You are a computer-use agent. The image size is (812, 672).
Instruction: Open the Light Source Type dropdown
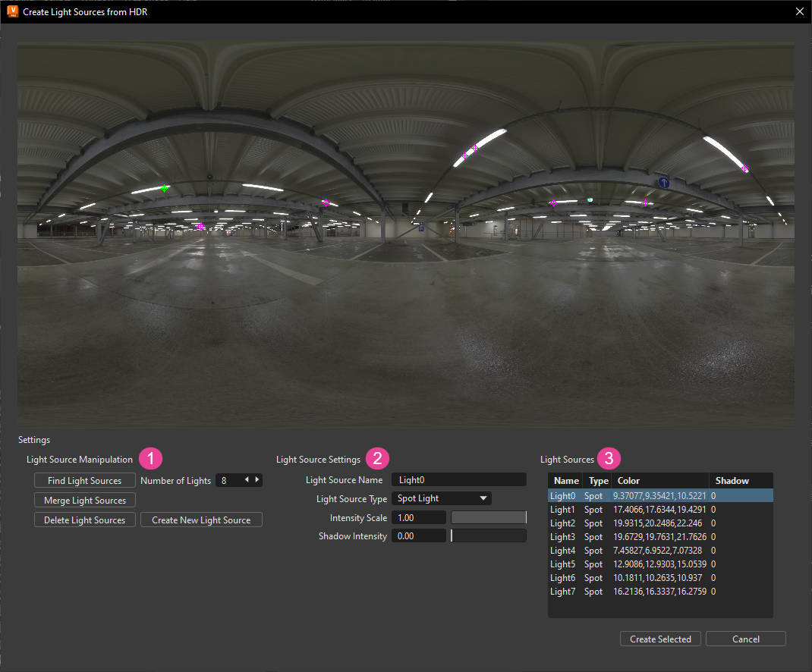click(442, 498)
